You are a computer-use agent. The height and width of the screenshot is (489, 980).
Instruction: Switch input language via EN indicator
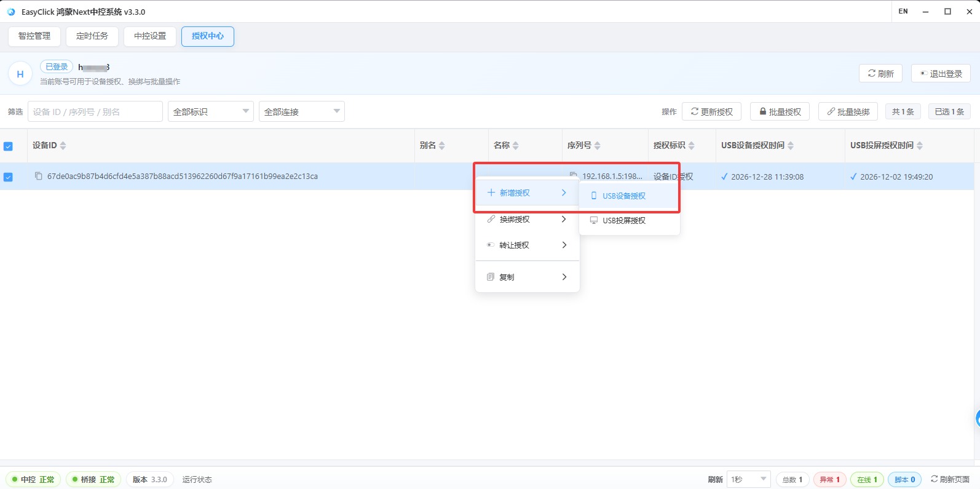(903, 11)
